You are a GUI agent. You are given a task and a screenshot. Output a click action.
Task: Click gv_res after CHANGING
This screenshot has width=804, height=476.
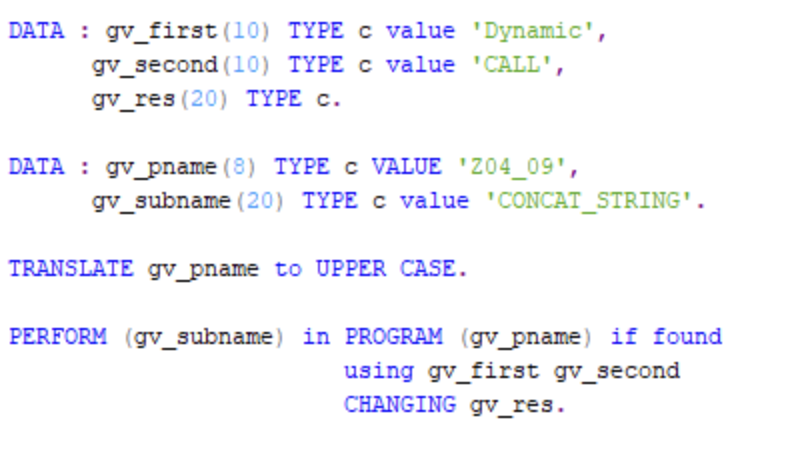tap(512, 405)
